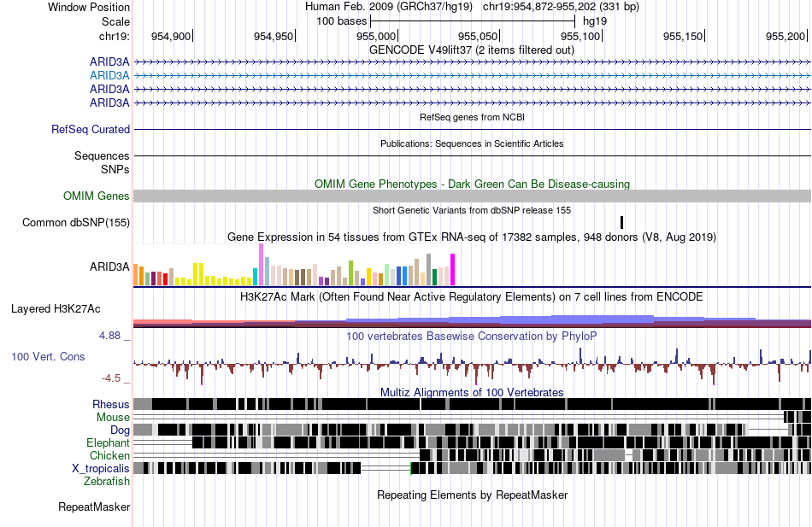Select the light blue ARID3A transcript label

109,75
